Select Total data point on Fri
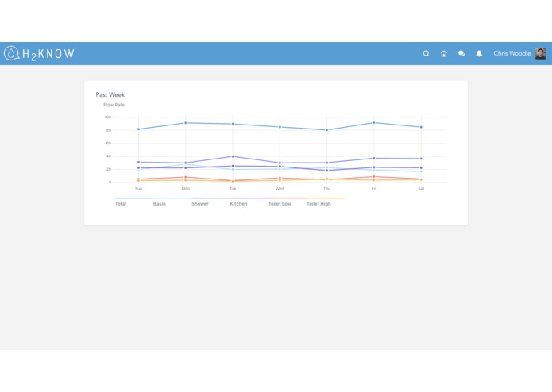This screenshot has height=392, width=552. coord(374,122)
